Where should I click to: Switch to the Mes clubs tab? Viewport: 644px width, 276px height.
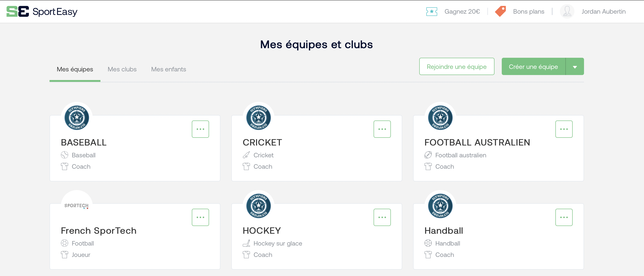point(122,69)
